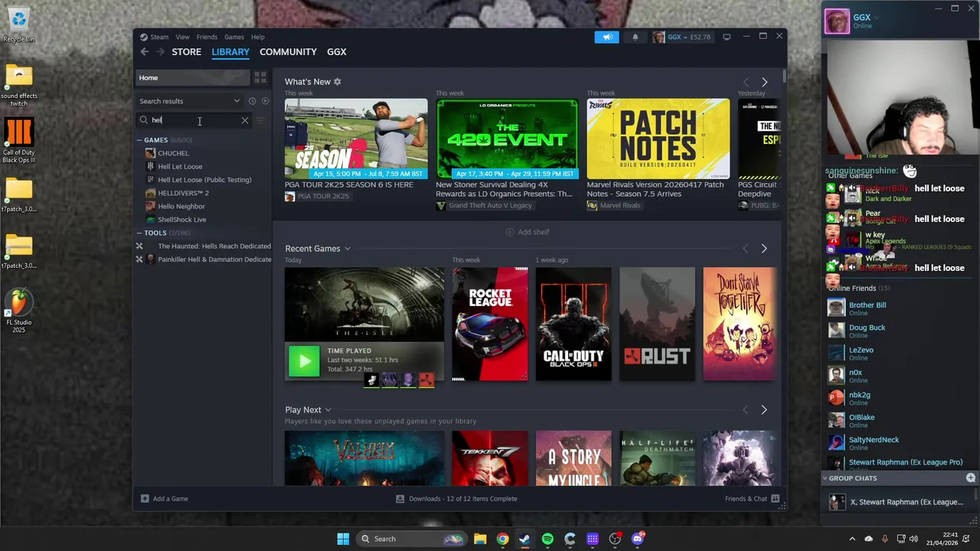Viewport: 980px width, 551px height.
Task: Open File Explorer from the taskbar
Action: tap(480, 539)
